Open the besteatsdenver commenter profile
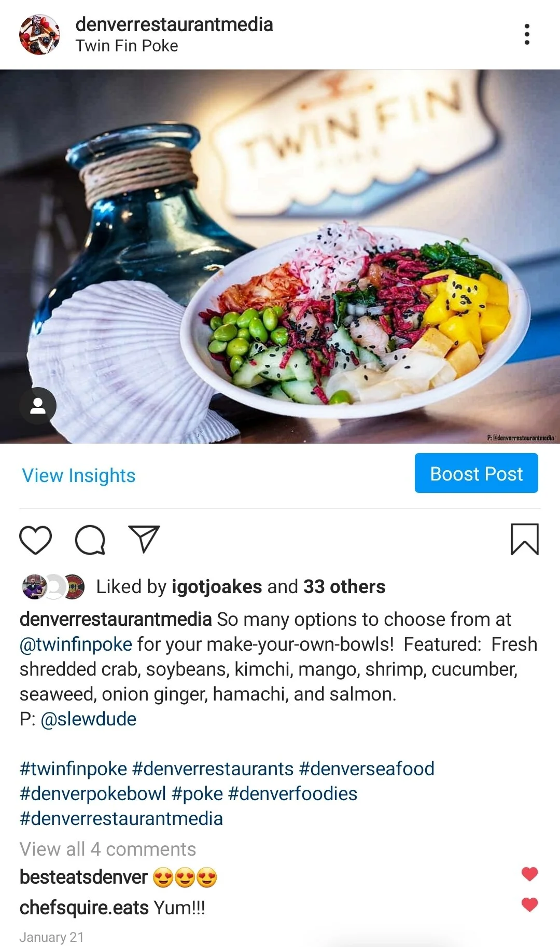Viewport: 560px width, 947px height. pos(83,877)
